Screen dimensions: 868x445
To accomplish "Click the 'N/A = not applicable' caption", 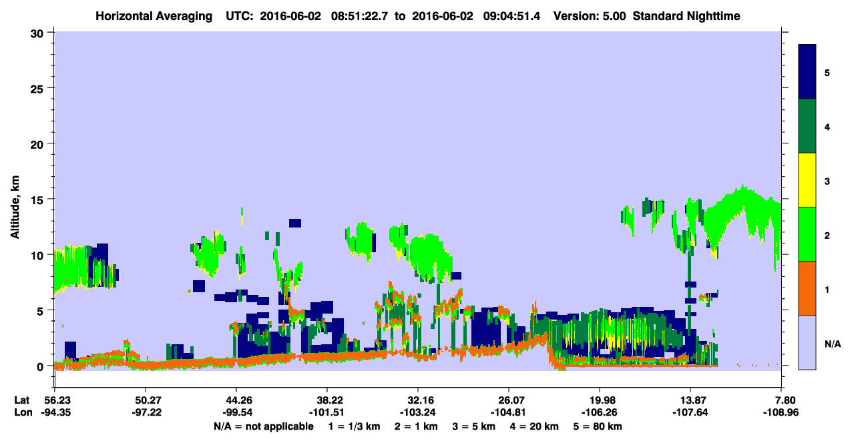I will point(263,426).
